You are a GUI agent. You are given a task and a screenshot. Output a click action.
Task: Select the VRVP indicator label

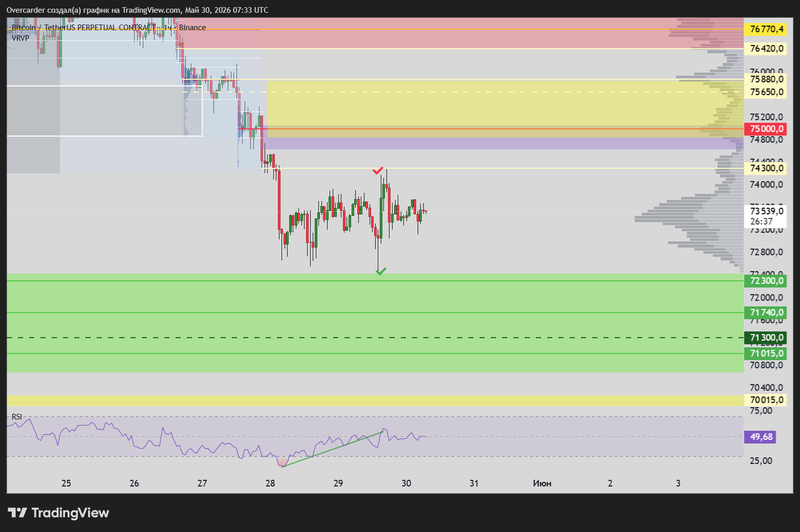(20, 38)
